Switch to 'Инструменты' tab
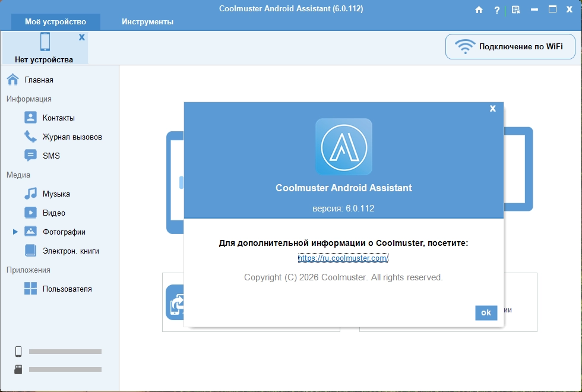 tap(148, 22)
